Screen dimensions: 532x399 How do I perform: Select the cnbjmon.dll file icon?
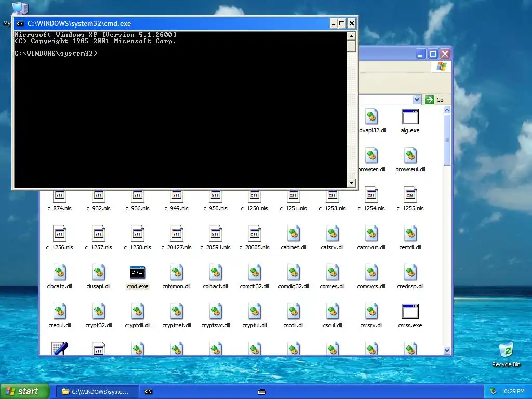(177, 272)
